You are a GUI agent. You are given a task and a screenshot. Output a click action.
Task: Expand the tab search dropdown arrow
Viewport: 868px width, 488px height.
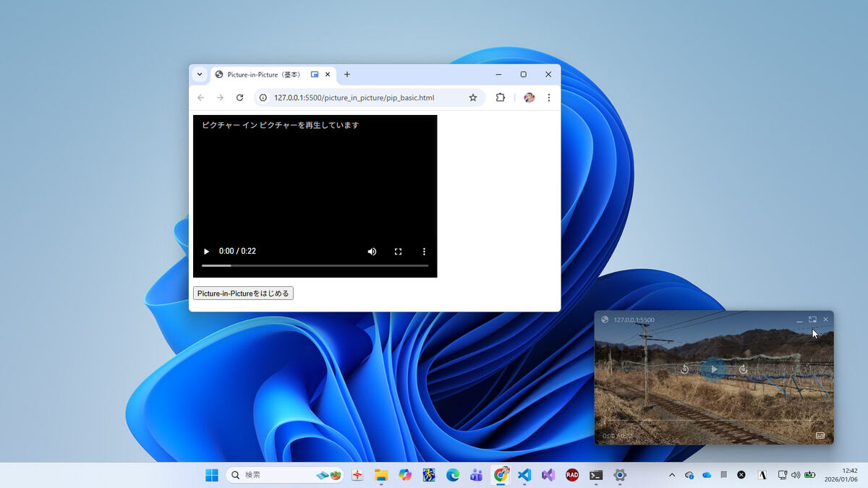[200, 74]
